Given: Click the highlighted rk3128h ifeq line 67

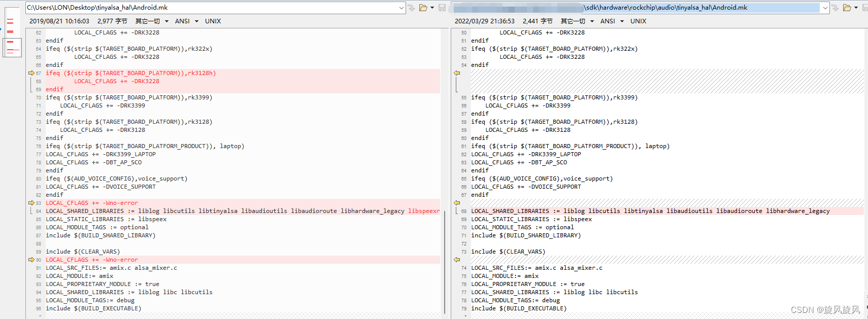Looking at the screenshot, I should click(130, 73).
